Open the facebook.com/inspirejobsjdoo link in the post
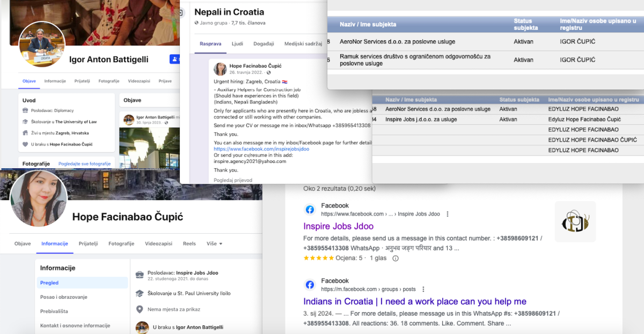This screenshot has width=644, height=334. tap(261, 149)
